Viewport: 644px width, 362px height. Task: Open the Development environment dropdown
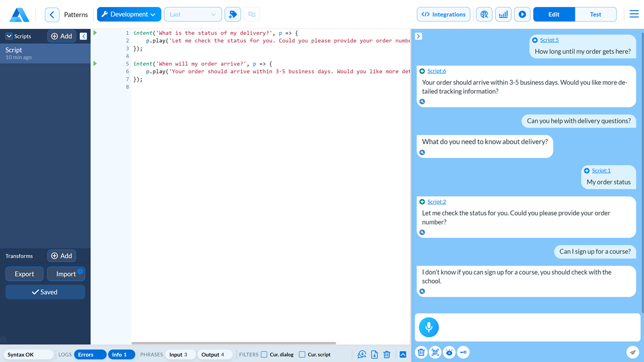click(x=129, y=14)
